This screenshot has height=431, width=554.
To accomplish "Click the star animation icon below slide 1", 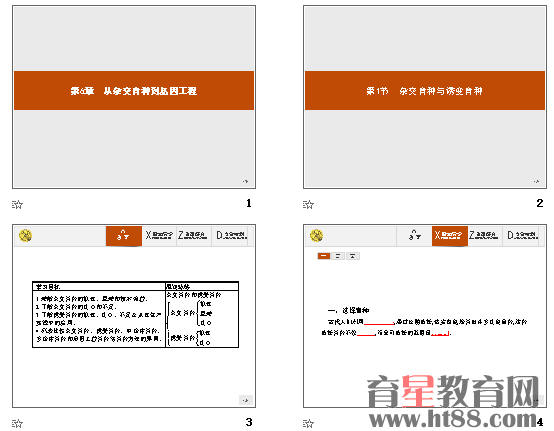I will (x=17, y=204).
